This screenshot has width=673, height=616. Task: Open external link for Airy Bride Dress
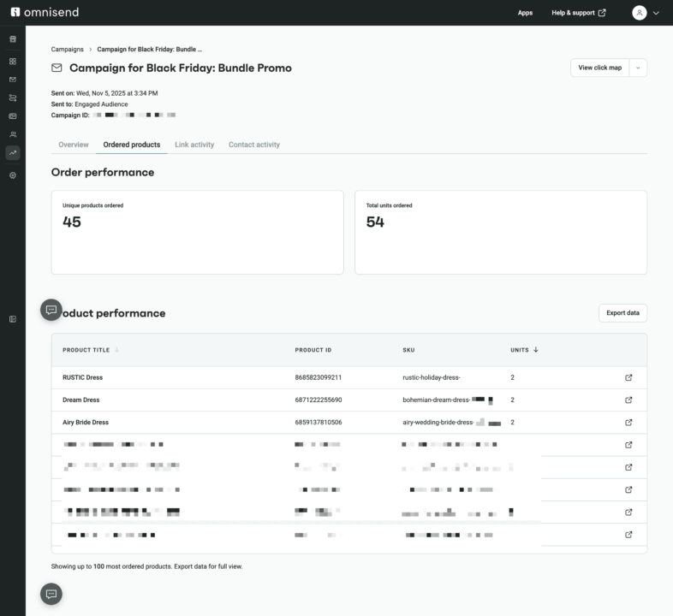(x=628, y=423)
